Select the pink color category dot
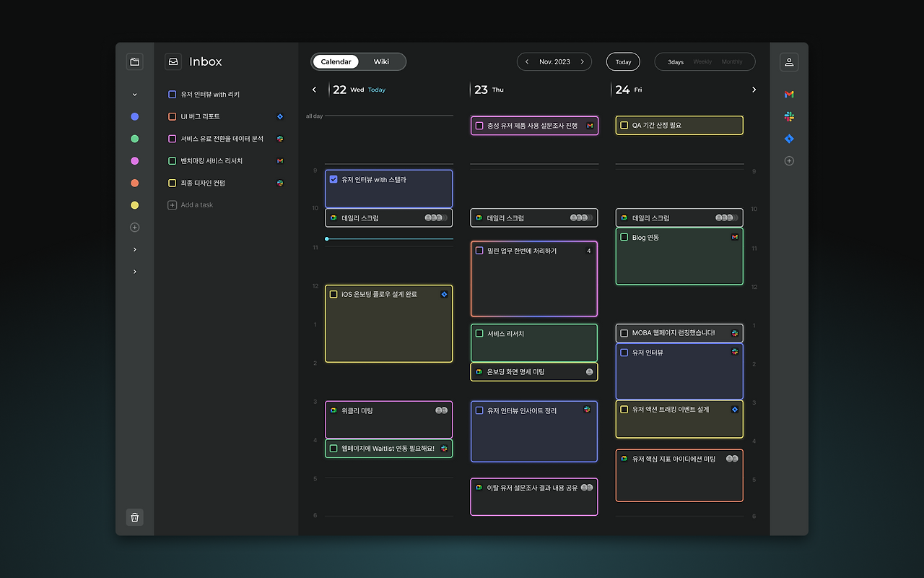Viewport: 924px width, 578px height. tap(134, 161)
